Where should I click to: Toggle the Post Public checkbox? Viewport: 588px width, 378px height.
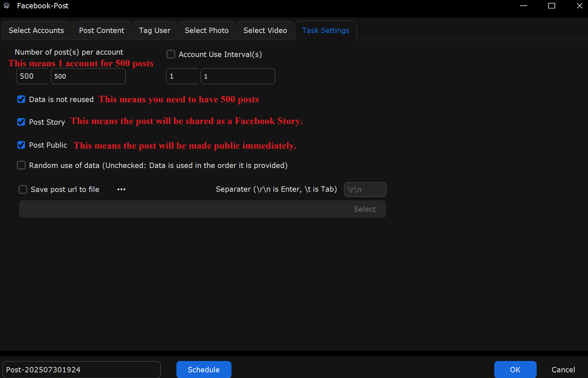click(21, 145)
